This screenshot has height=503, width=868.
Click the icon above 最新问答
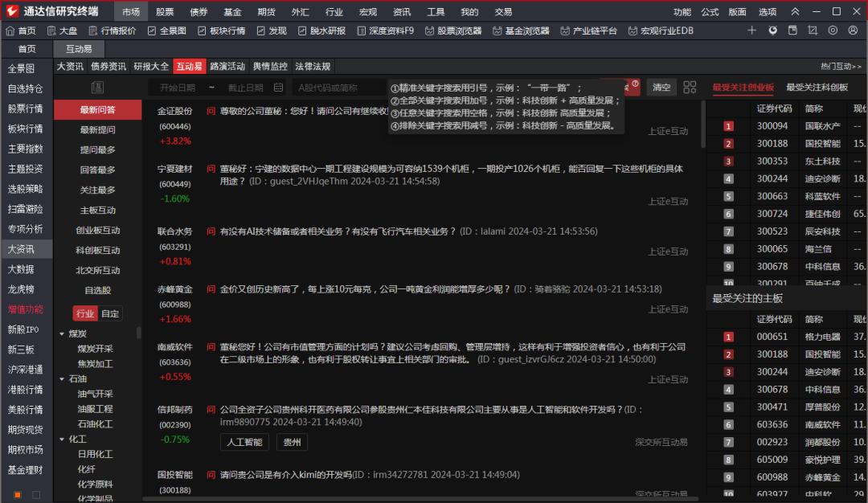[x=97, y=88]
